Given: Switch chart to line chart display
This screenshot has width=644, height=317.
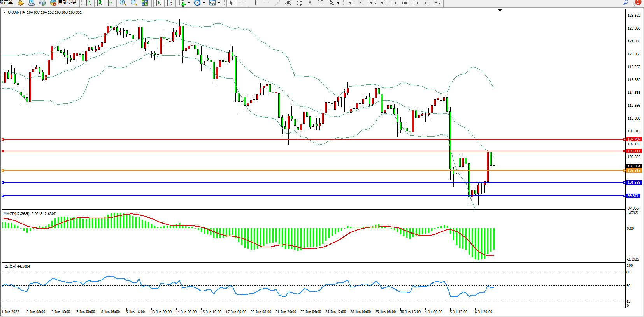Looking at the screenshot, I should click(x=110, y=3).
